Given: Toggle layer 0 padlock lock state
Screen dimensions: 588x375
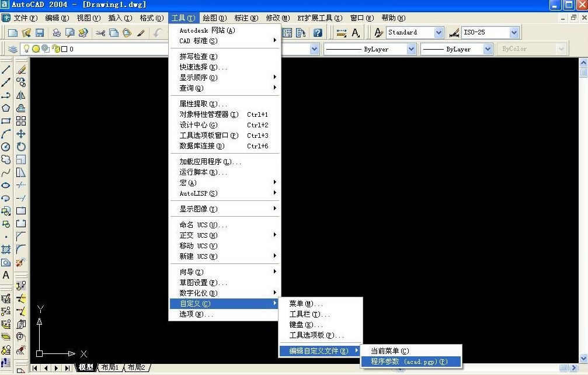Looking at the screenshot, I should tap(56, 48).
